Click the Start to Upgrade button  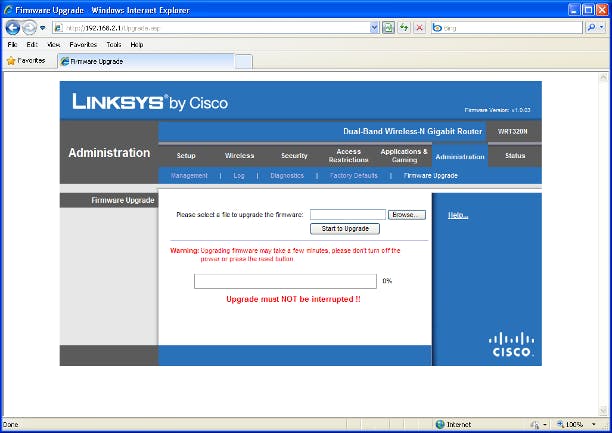[345, 229]
